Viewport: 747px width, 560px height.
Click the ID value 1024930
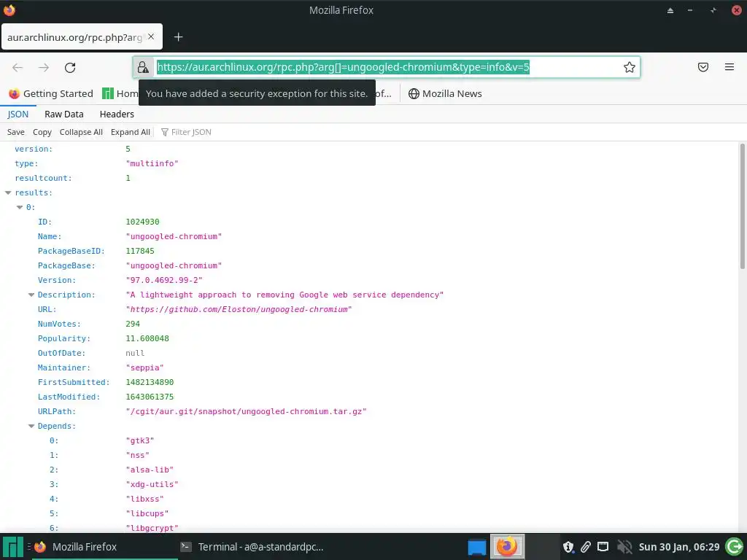[142, 222]
